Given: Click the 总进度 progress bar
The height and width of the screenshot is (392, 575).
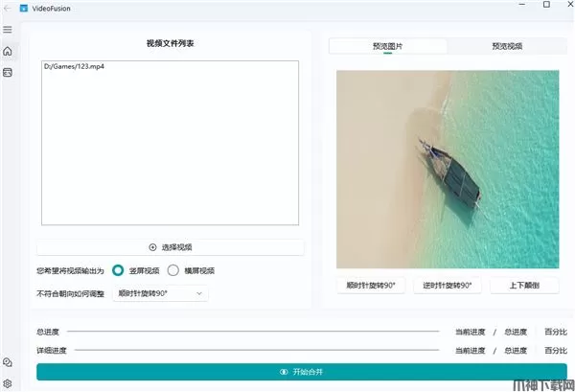Looking at the screenshot, I should tap(253, 332).
